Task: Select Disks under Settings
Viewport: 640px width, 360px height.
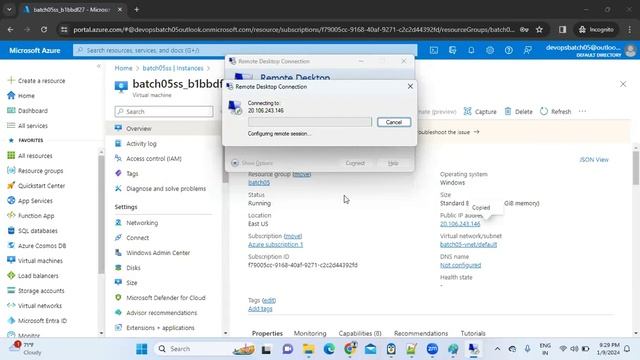Action: pos(133,268)
